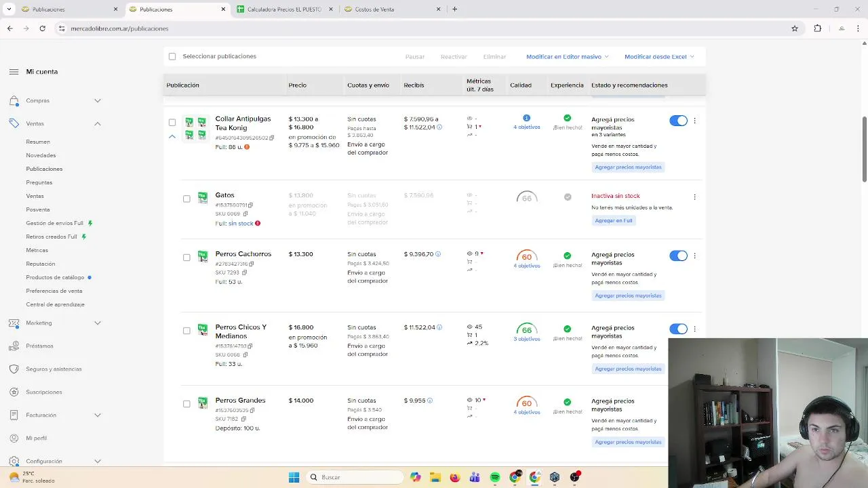Viewport: 868px width, 488px height.
Task: Switch to the first Publicaciones browser tab
Action: [x=68, y=9]
